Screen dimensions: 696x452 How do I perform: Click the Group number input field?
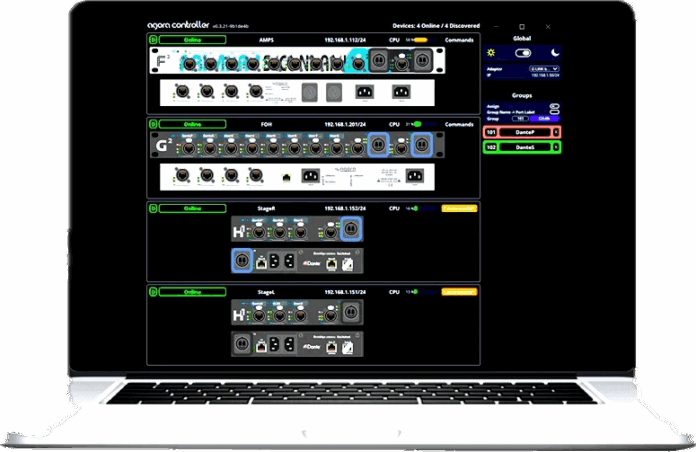point(520,119)
